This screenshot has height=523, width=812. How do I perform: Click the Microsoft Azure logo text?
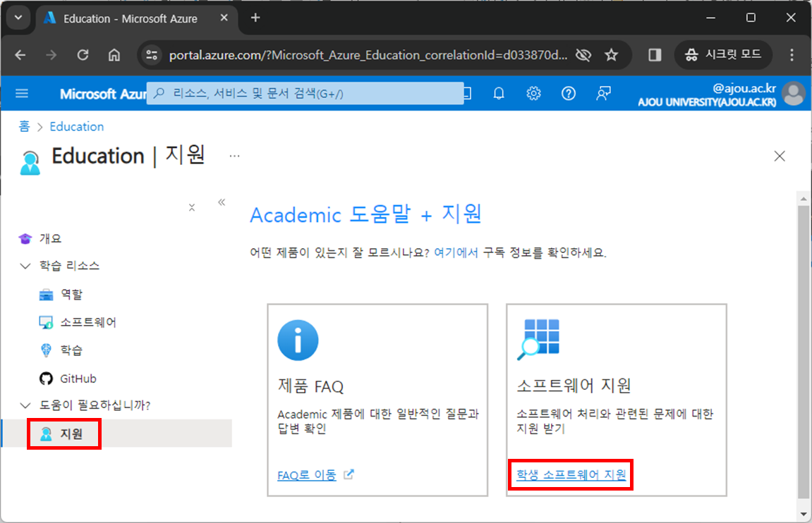(x=103, y=94)
